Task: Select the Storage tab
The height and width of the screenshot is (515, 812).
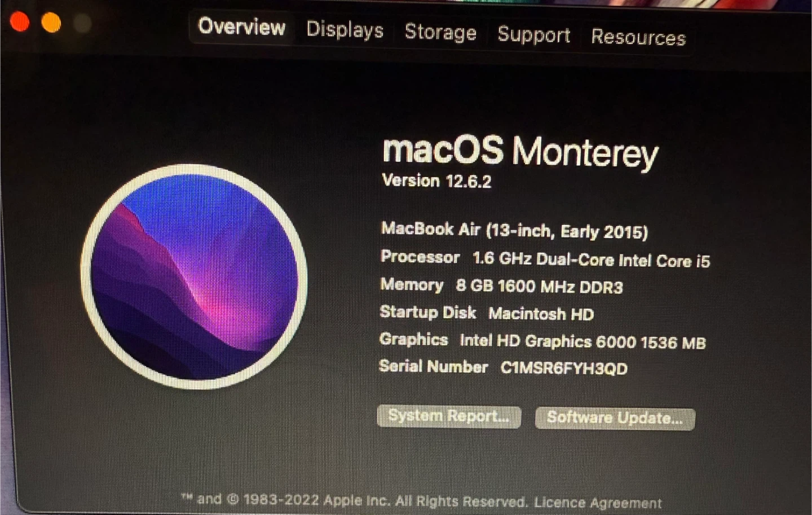Action: pyautogui.click(x=440, y=32)
